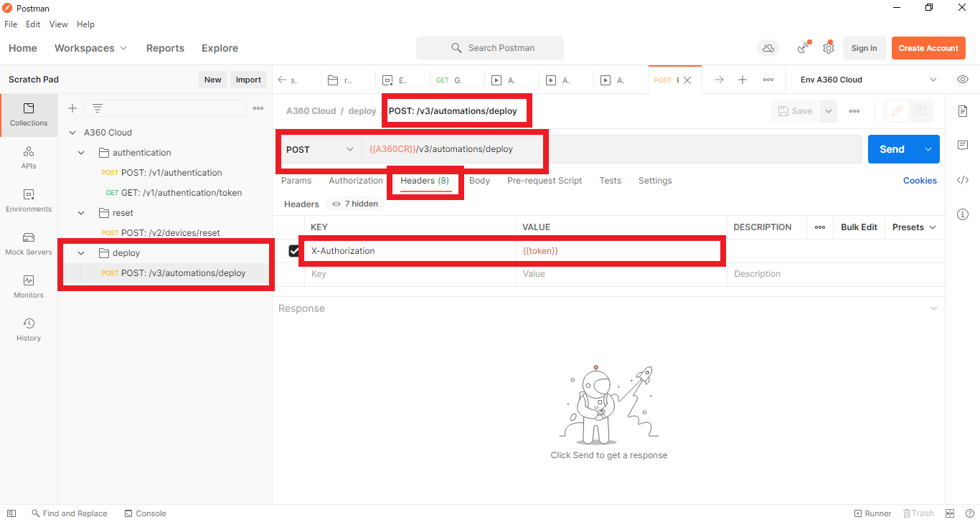This screenshot has width=980, height=522.
Task: Uncheck the X-Authorization header checkbox
Action: click(294, 251)
